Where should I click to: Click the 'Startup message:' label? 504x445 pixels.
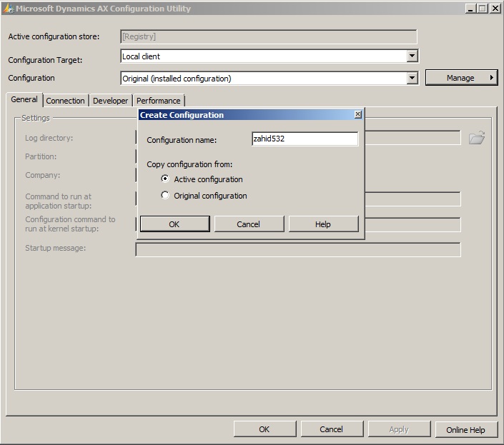tap(55, 248)
